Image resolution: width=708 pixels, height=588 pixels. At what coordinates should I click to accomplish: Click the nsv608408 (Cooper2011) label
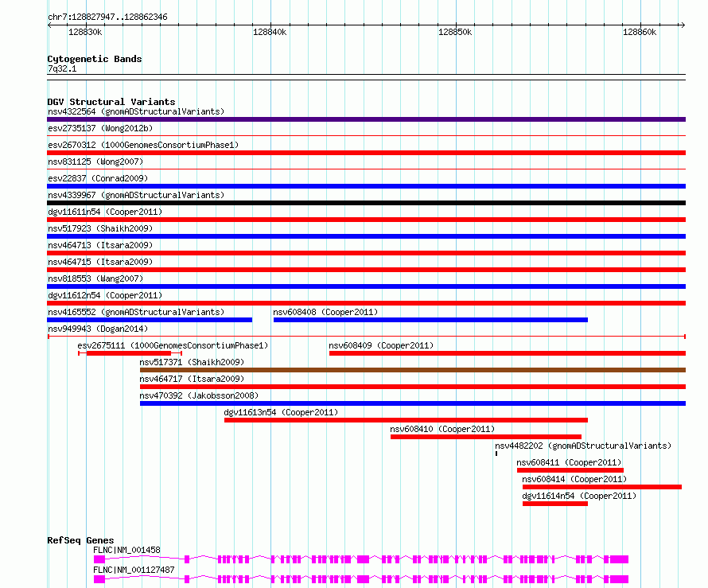325,312
